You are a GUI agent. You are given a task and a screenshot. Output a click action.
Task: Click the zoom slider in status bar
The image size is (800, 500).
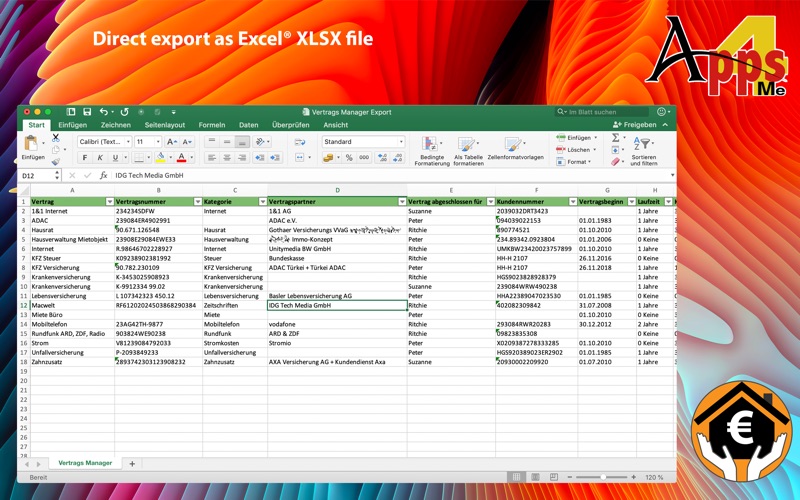[603, 477]
